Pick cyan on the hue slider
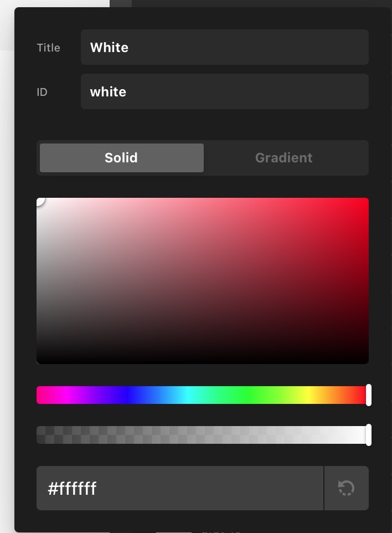Image resolution: width=392 pixels, height=533 pixels. click(188, 395)
